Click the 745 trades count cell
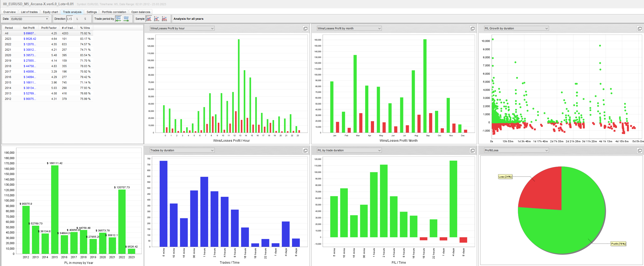The width and height of the screenshot is (644, 266). (x=64, y=82)
